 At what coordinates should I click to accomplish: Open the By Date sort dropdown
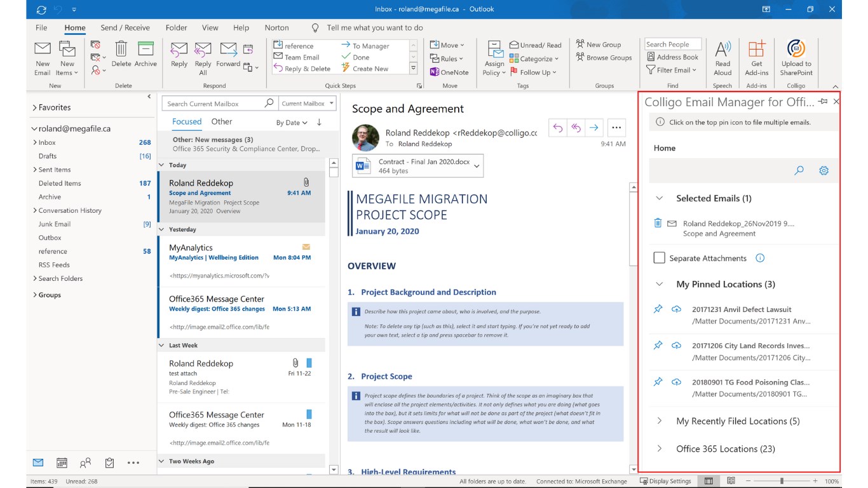(292, 123)
